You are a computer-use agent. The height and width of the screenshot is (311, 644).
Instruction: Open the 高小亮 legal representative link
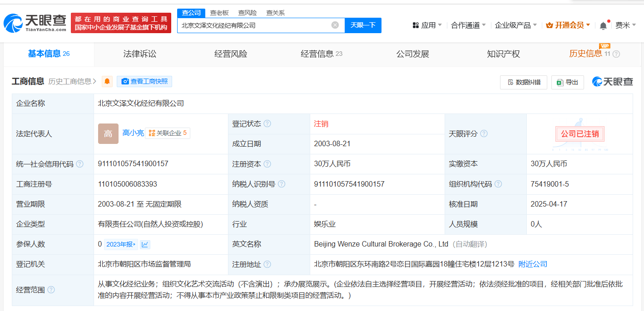tap(133, 133)
